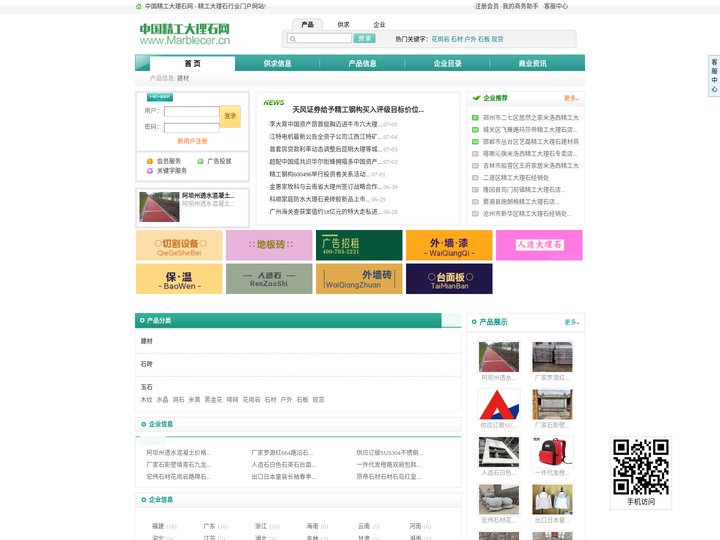Screen dimensions: 720x540
Task: Click the 建材 product category
Action: point(146,341)
